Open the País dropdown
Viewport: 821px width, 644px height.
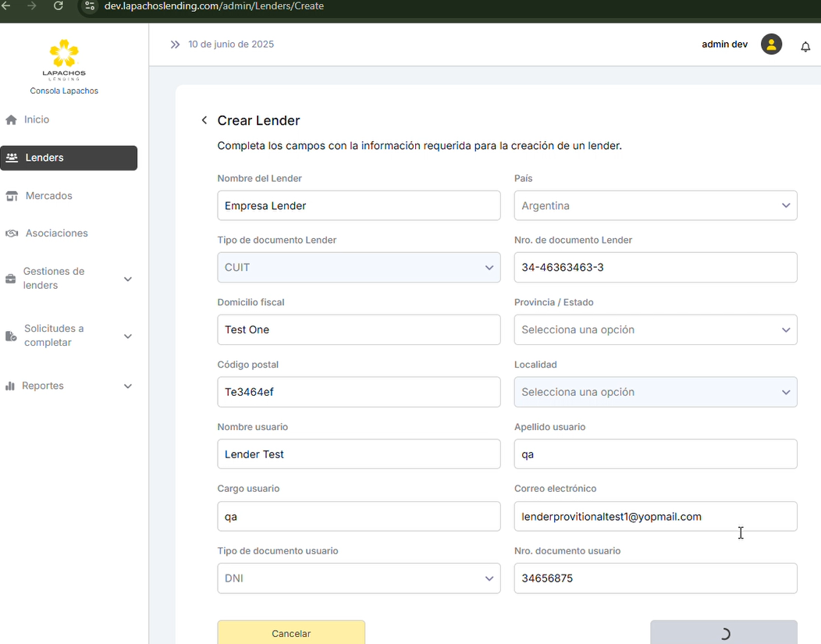(656, 206)
